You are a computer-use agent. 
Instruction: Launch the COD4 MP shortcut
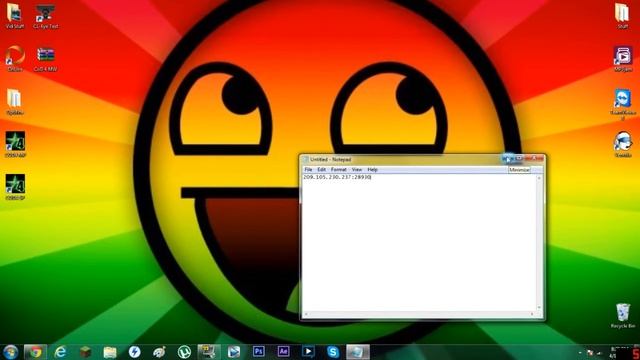[x=15, y=144]
